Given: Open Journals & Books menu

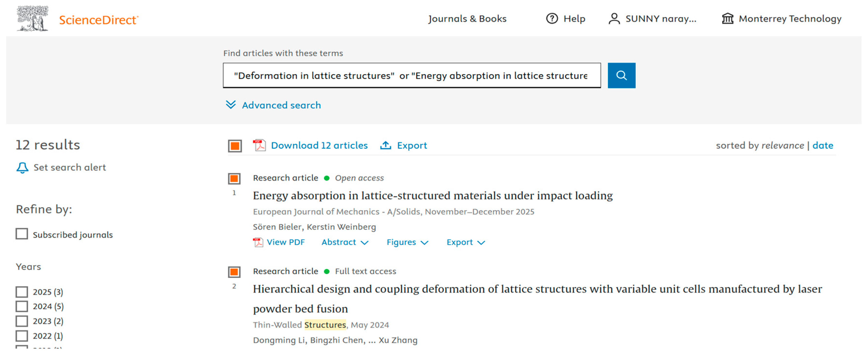Looking at the screenshot, I should [467, 18].
